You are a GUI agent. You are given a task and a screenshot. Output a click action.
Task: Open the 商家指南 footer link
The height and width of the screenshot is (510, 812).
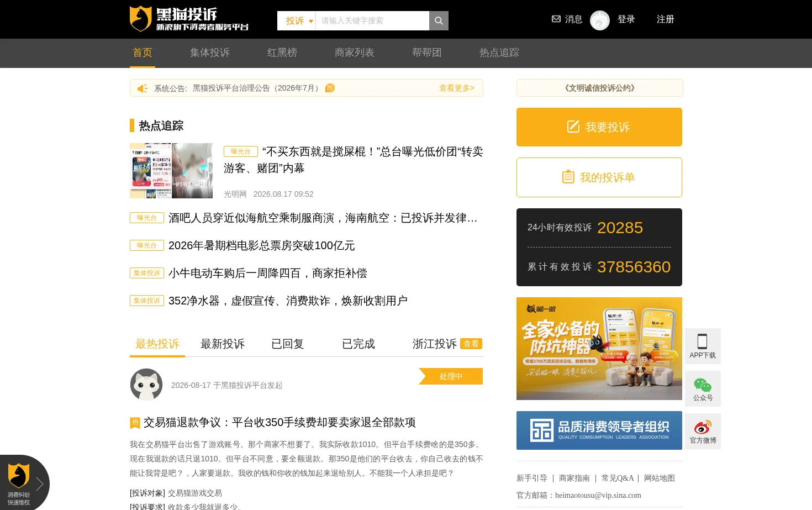pos(574,478)
